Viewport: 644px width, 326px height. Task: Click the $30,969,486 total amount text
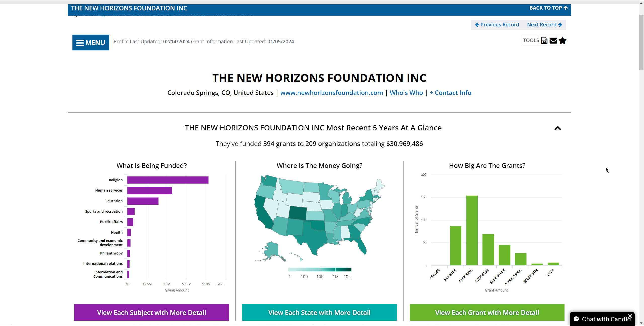pos(405,144)
